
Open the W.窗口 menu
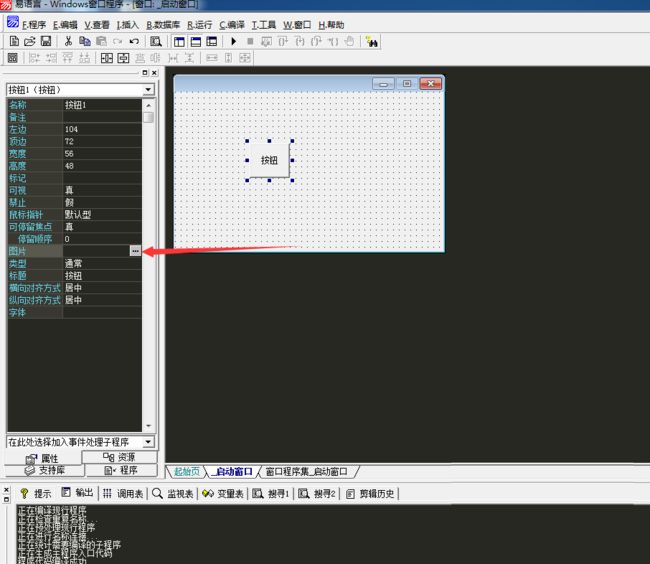click(x=297, y=25)
